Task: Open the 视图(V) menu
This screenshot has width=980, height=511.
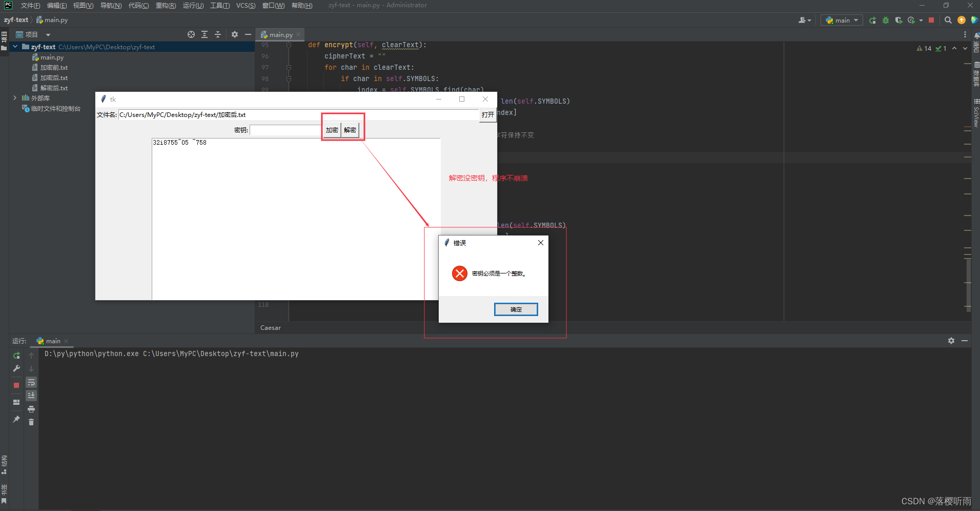Action: coord(83,6)
